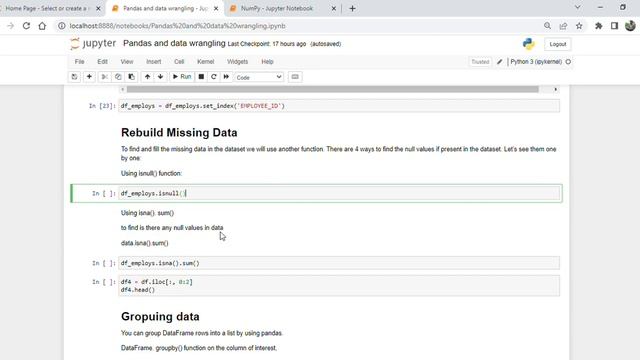Switch to the NumPy Jupyter Notebook tab
Viewport: 640px width, 360px height.
click(x=277, y=8)
